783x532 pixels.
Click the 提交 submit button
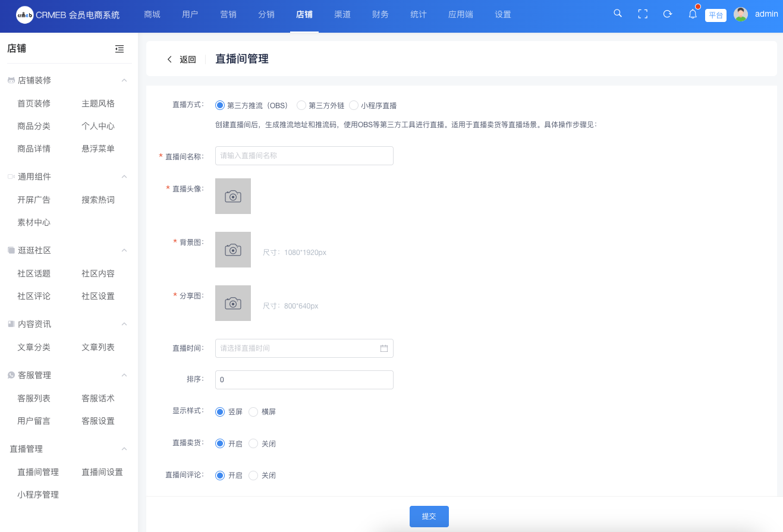tap(429, 517)
